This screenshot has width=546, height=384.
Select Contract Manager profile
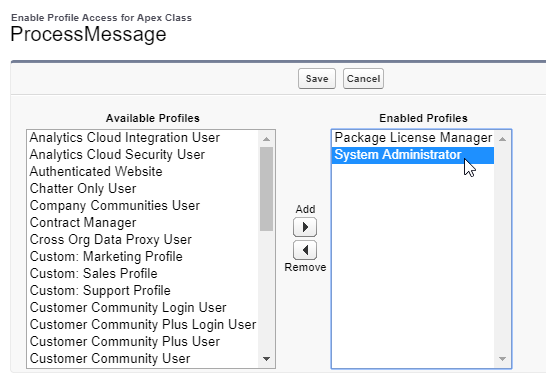pos(143,223)
